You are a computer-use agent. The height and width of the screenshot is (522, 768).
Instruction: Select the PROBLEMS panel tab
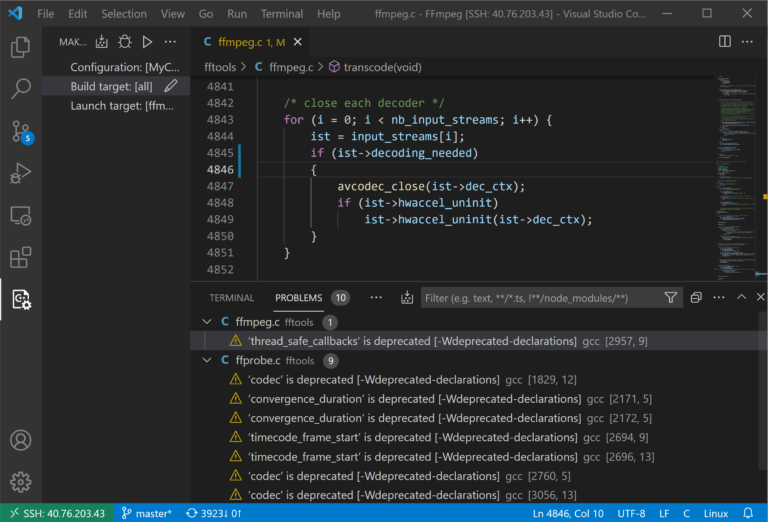(x=299, y=298)
